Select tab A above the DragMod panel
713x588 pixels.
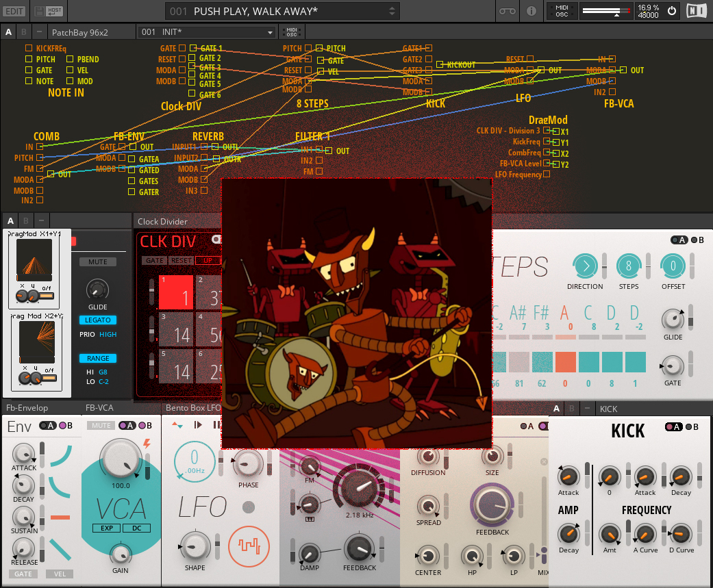click(x=11, y=221)
